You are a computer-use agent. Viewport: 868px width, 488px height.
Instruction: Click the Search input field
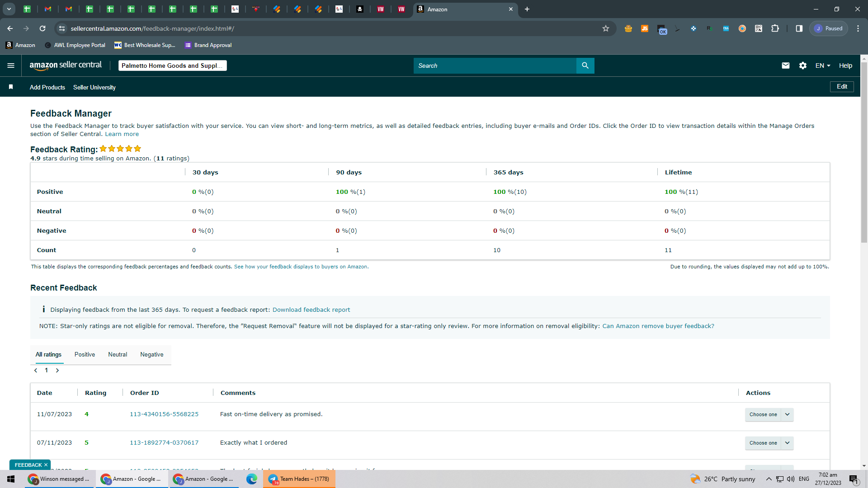[495, 66]
